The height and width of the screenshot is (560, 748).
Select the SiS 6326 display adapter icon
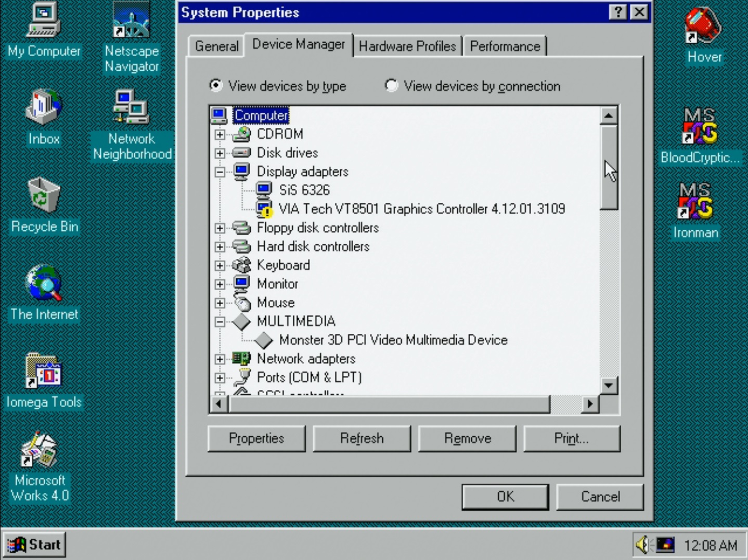[x=264, y=190]
